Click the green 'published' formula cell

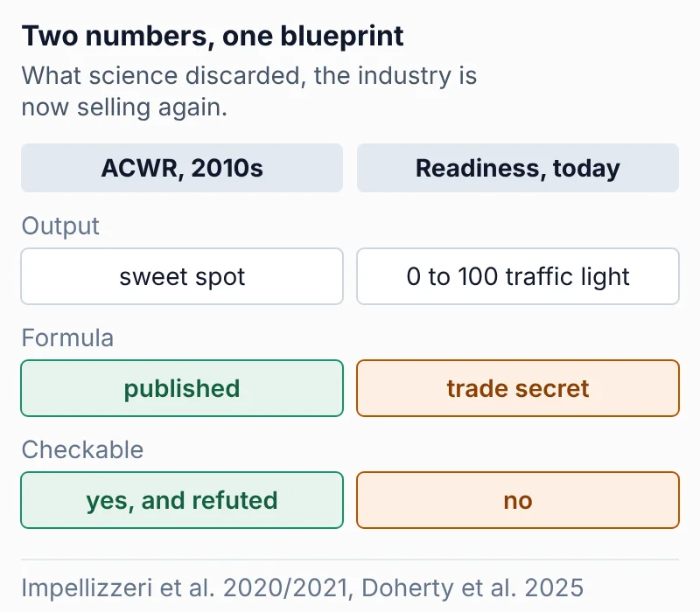tap(182, 388)
